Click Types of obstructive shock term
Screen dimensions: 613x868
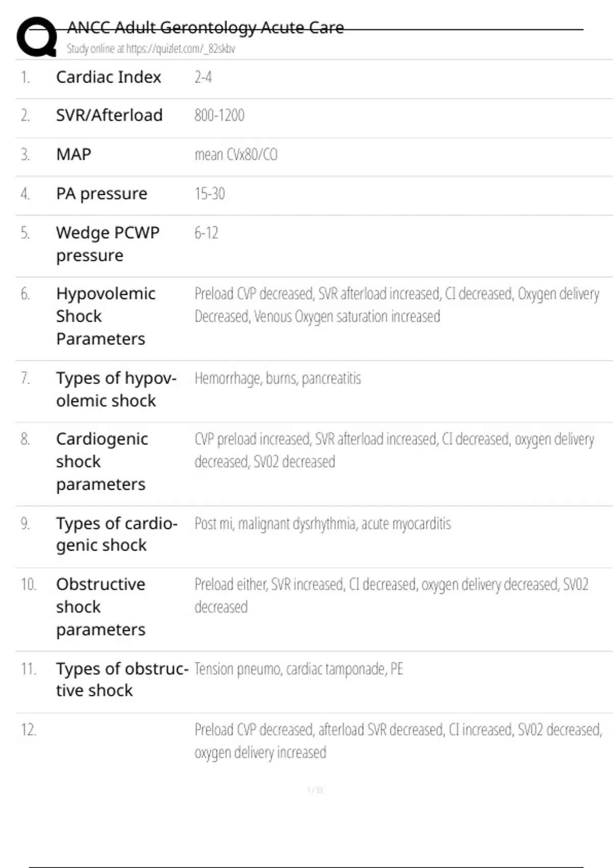122,679
